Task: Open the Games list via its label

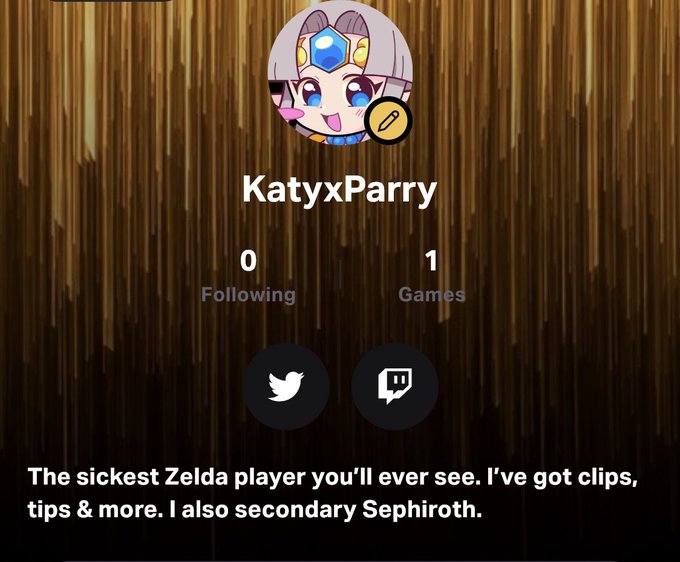Action: (432, 295)
